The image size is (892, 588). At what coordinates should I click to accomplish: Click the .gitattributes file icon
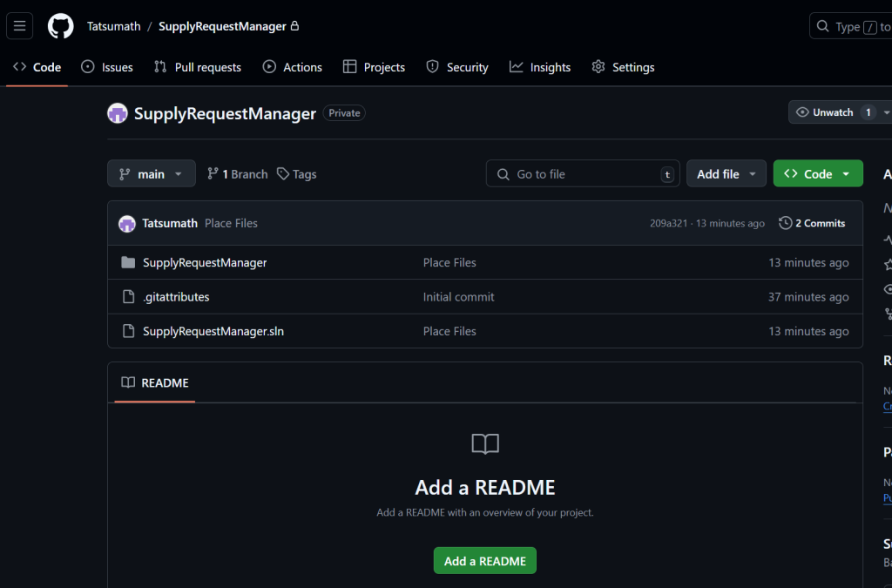128,297
